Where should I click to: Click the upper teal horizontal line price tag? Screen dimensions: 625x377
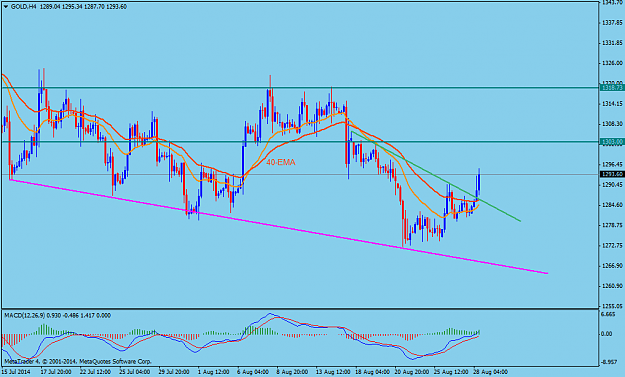coord(612,88)
